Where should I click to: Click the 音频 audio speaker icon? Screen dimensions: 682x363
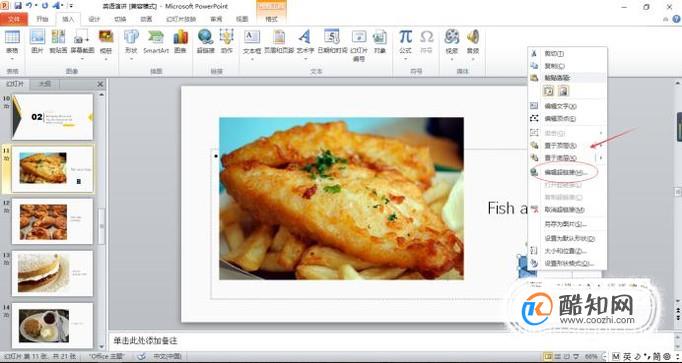(473, 42)
